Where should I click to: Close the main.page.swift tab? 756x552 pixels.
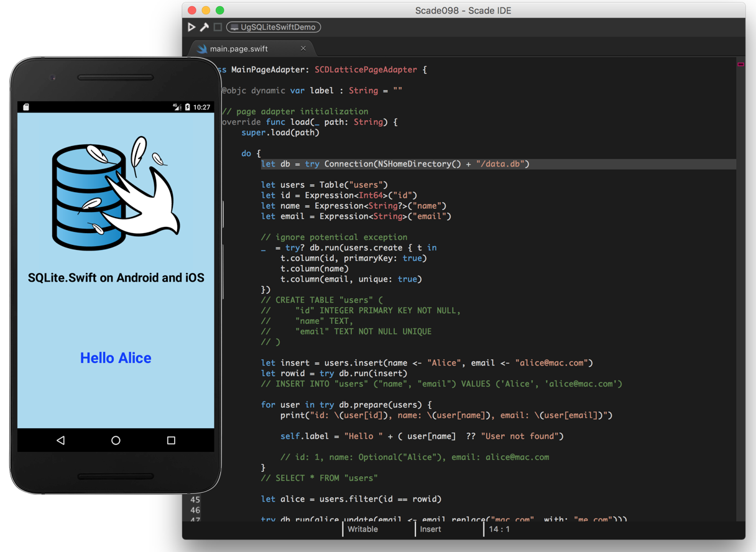[303, 48]
